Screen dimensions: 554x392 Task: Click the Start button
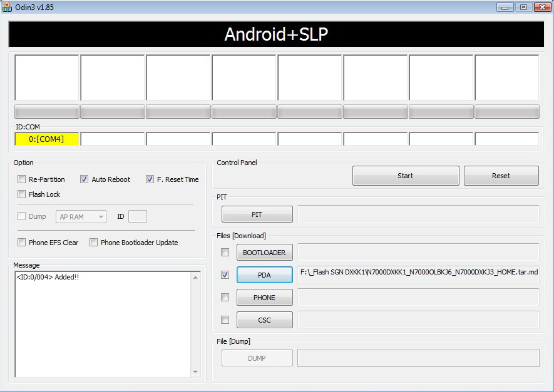click(406, 176)
